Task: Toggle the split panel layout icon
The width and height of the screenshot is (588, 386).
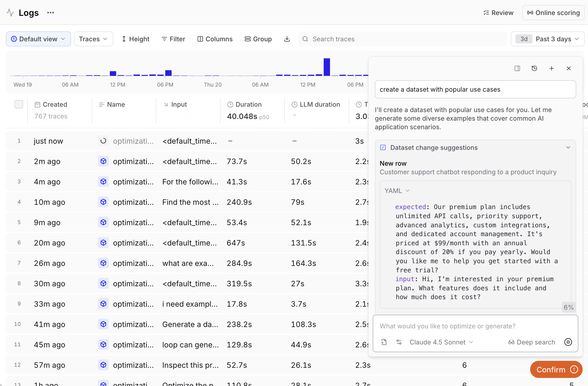Action: pyautogui.click(x=517, y=68)
